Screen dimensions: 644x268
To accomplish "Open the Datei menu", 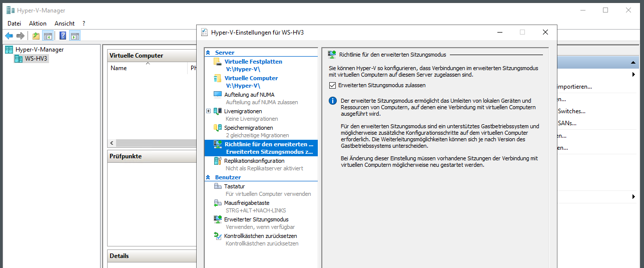I will pyautogui.click(x=14, y=24).
